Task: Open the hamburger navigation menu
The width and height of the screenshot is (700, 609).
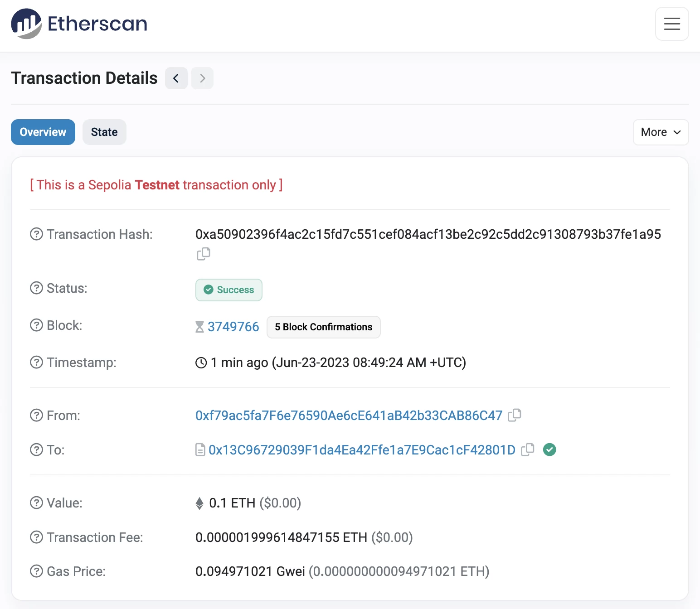Action: 672,24
